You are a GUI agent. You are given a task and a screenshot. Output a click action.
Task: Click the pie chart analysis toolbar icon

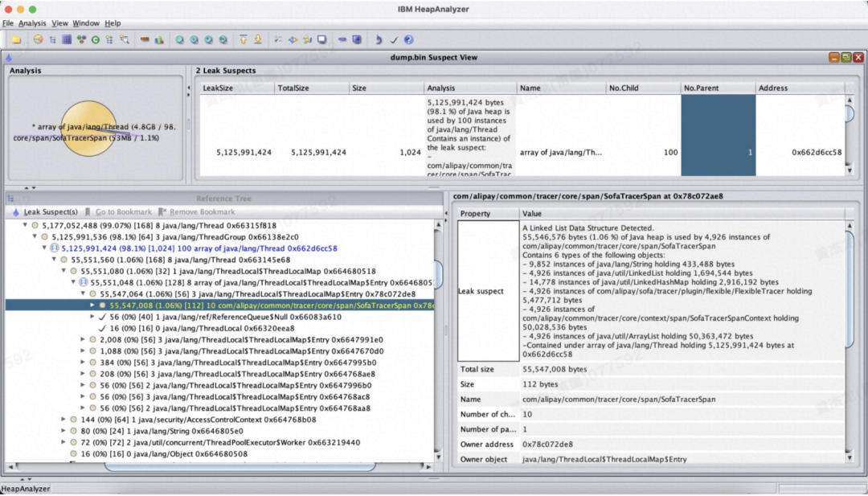38,39
